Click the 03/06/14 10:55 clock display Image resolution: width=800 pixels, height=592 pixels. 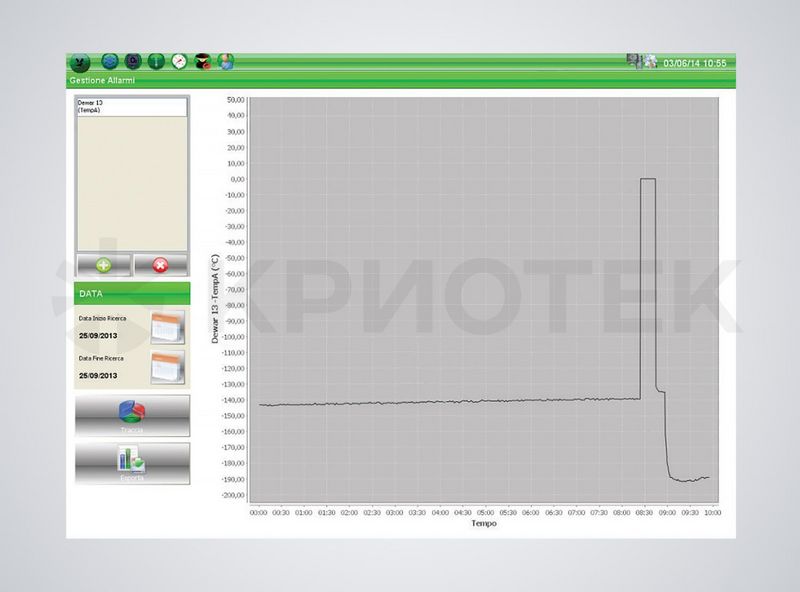(x=694, y=63)
